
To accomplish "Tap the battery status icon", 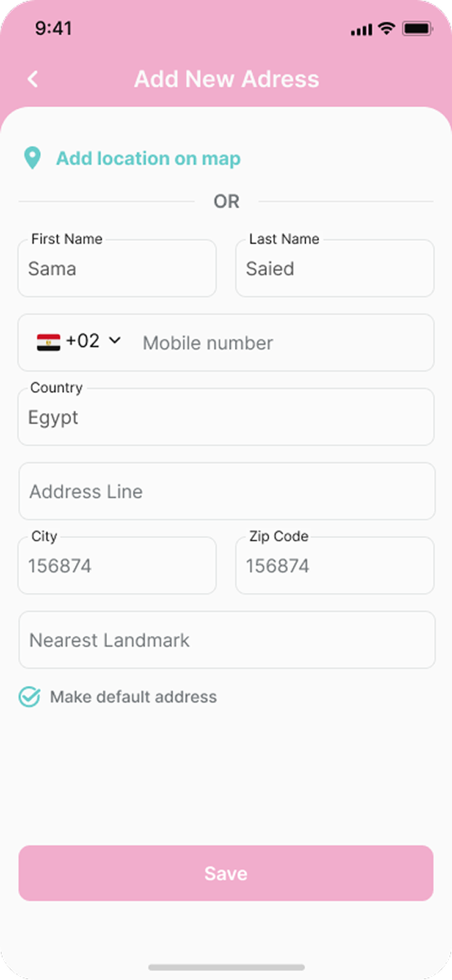I will tap(417, 29).
